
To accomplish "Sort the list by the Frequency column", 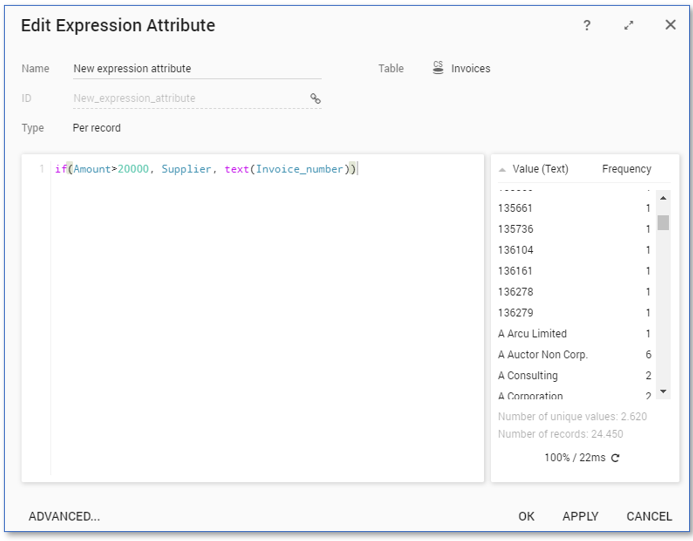I will (626, 169).
